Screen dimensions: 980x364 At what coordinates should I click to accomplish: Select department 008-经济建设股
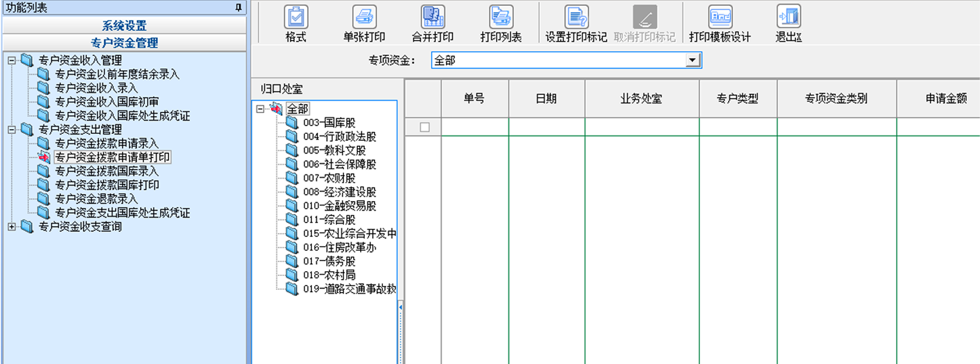pyautogui.click(x=340, y=192)
